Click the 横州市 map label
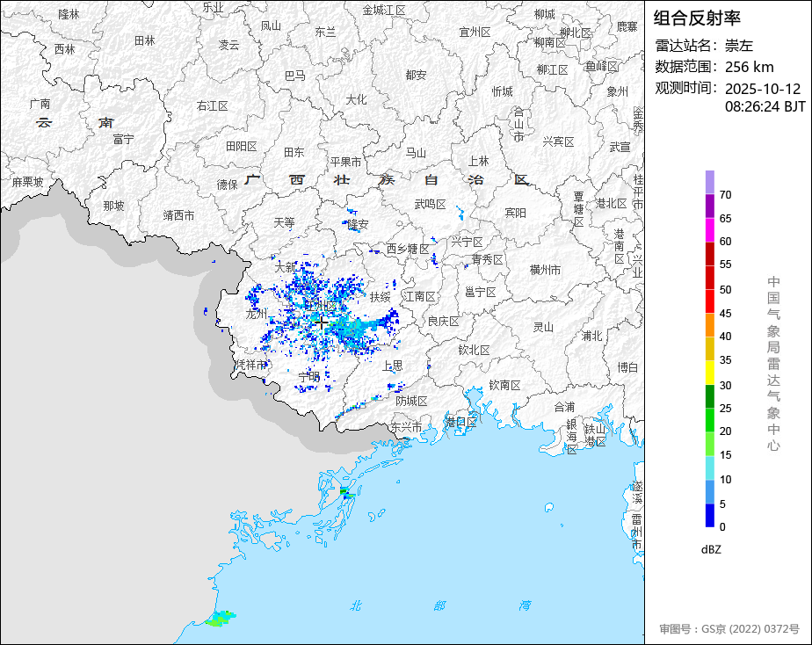Screen dimensions: 812x645 [x=545, y=270]
